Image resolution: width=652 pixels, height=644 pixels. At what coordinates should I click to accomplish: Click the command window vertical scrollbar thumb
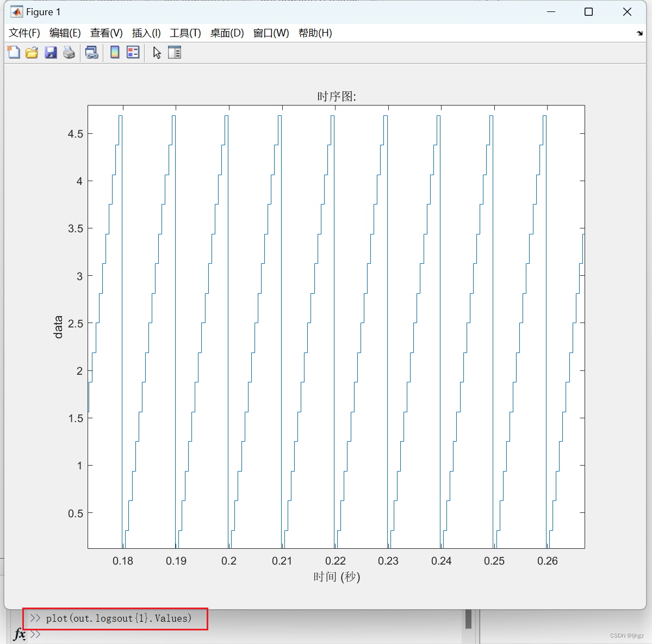pos(468,619)
